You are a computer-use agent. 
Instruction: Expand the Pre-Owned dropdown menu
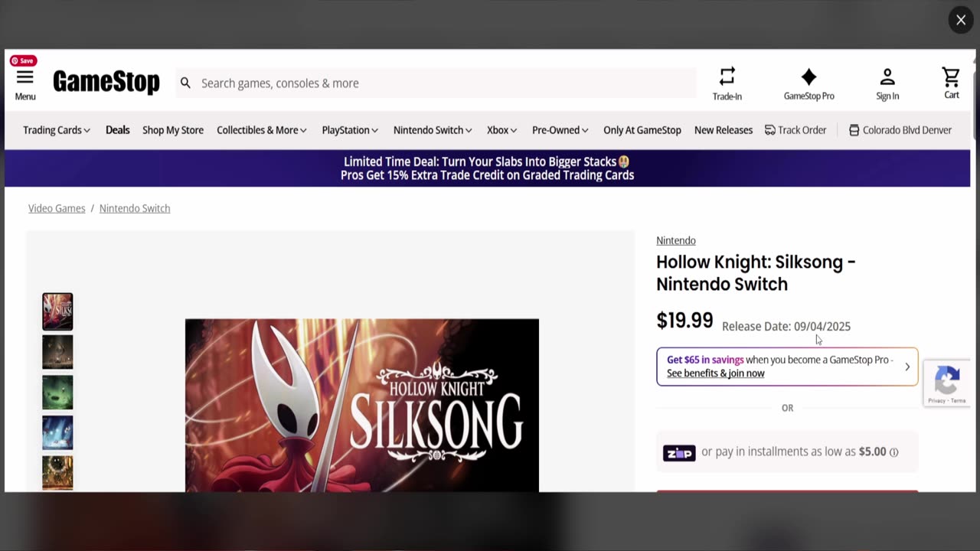tap(560, 130)
